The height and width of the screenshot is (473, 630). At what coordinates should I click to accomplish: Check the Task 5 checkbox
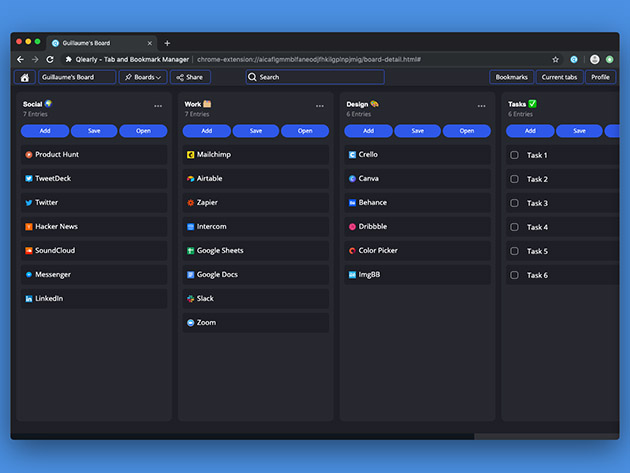pyautogui.click(x=514, y=251)
